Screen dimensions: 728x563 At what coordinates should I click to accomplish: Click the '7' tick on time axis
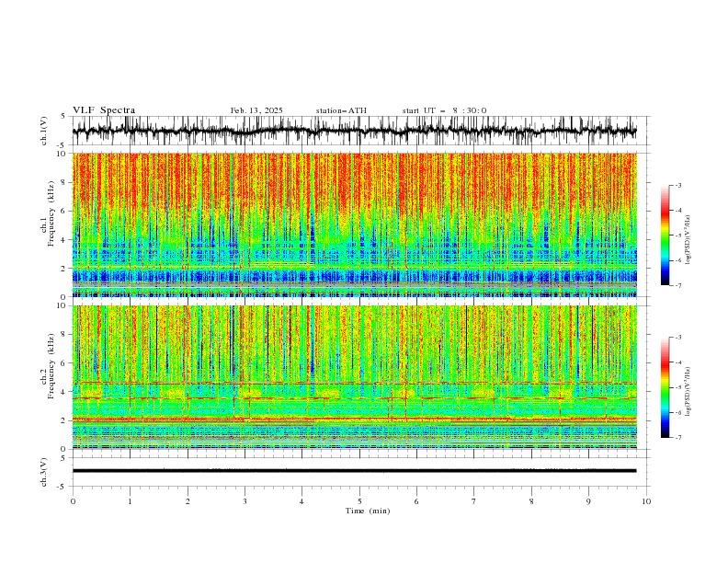[474, 501]
